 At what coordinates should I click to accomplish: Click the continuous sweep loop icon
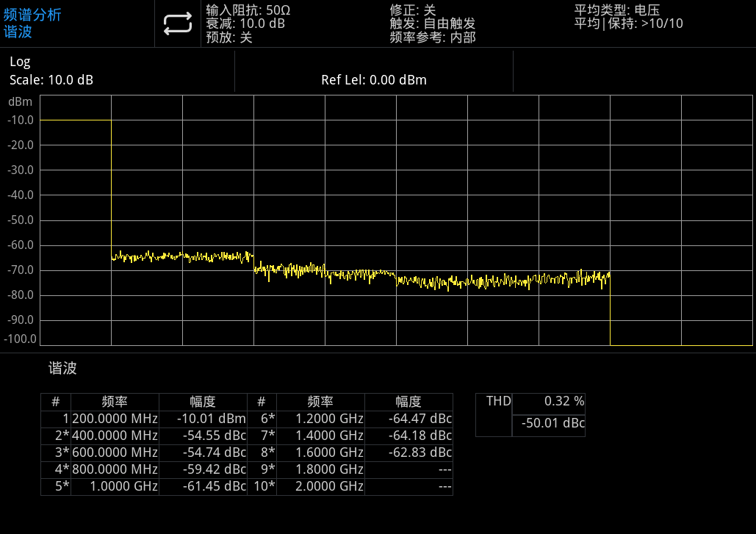pyautogui.click(x=177, y=24)
